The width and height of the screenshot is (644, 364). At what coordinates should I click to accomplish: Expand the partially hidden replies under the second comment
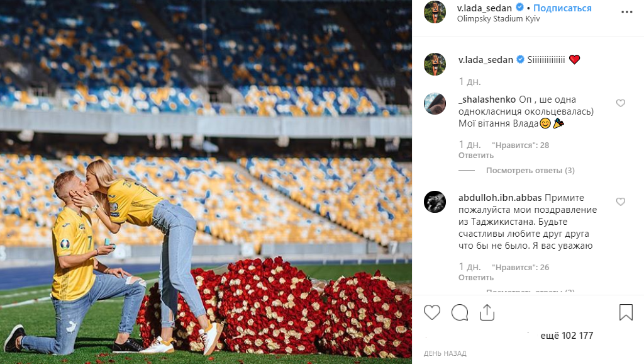530,292
